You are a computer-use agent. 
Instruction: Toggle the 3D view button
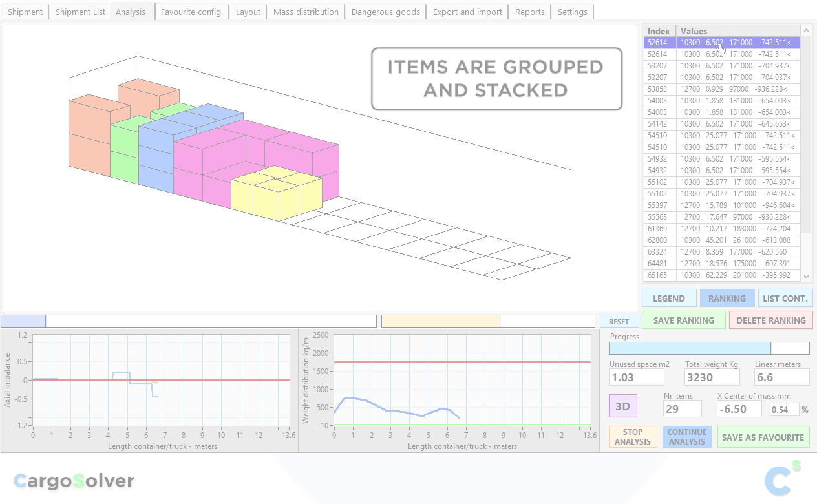tap(622, 406)
